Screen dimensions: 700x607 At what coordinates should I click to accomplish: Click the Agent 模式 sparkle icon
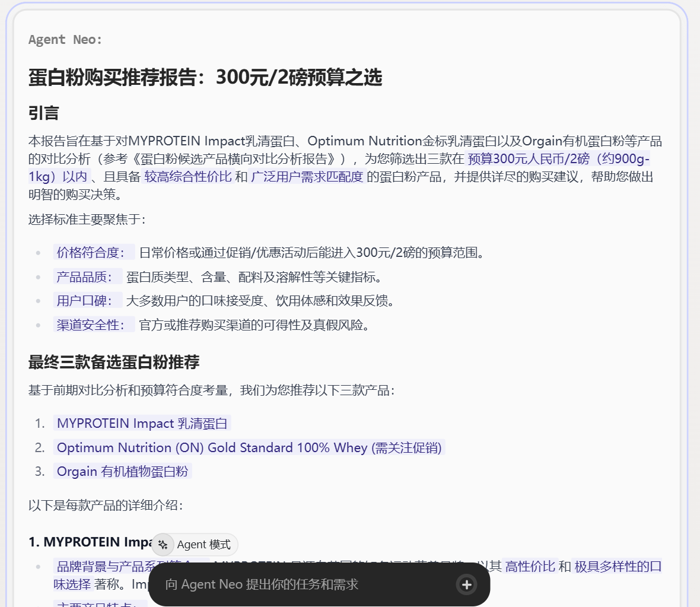pyautogui.click(x=163, y=545)
